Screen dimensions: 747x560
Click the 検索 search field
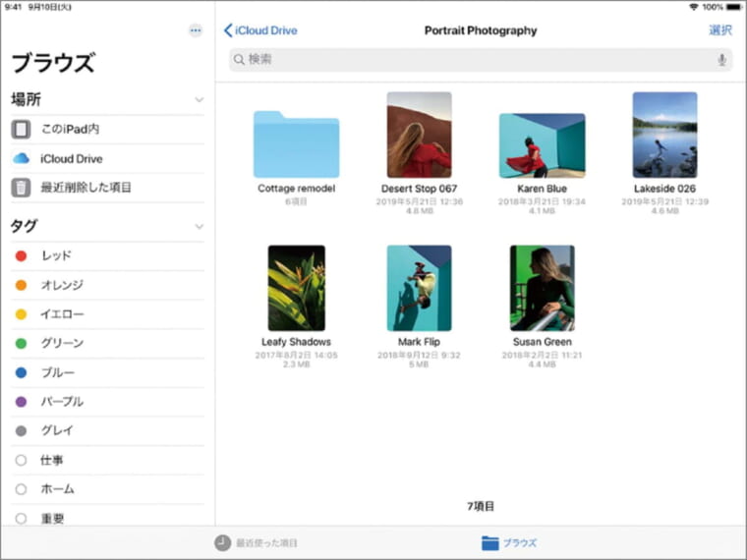point(472,60)
